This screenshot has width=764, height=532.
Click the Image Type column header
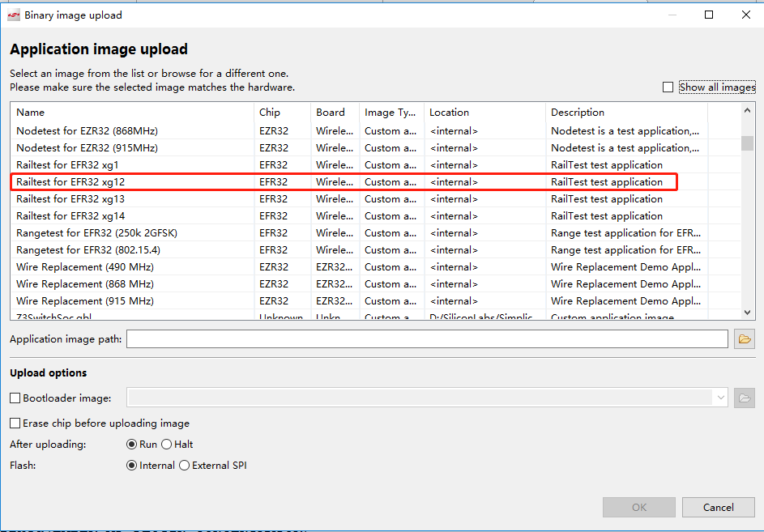coord(392,113)
